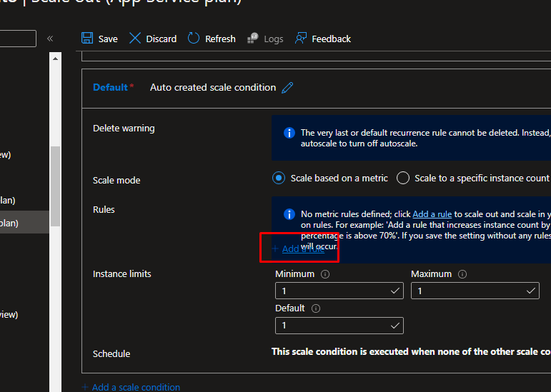Click Add a rule link in info message
This screenshot has height=392, width=551.
(432, 214)
